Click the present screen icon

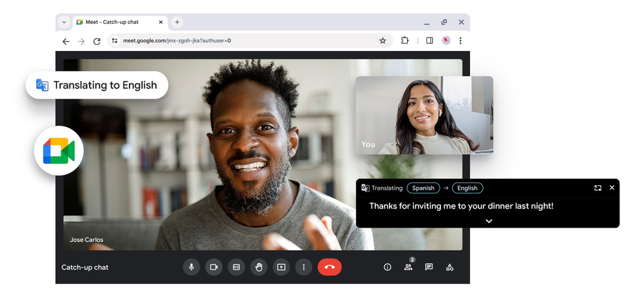coord(281,267)
